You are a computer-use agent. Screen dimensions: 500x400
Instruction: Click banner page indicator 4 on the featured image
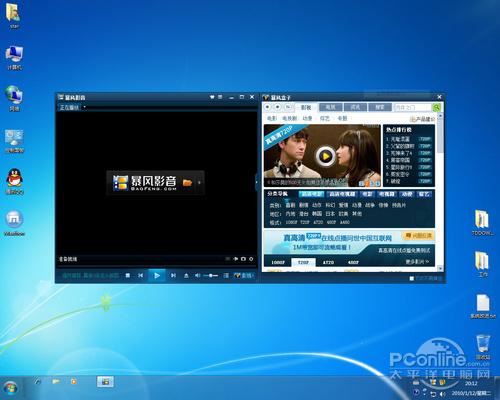[x=377, y=183]
